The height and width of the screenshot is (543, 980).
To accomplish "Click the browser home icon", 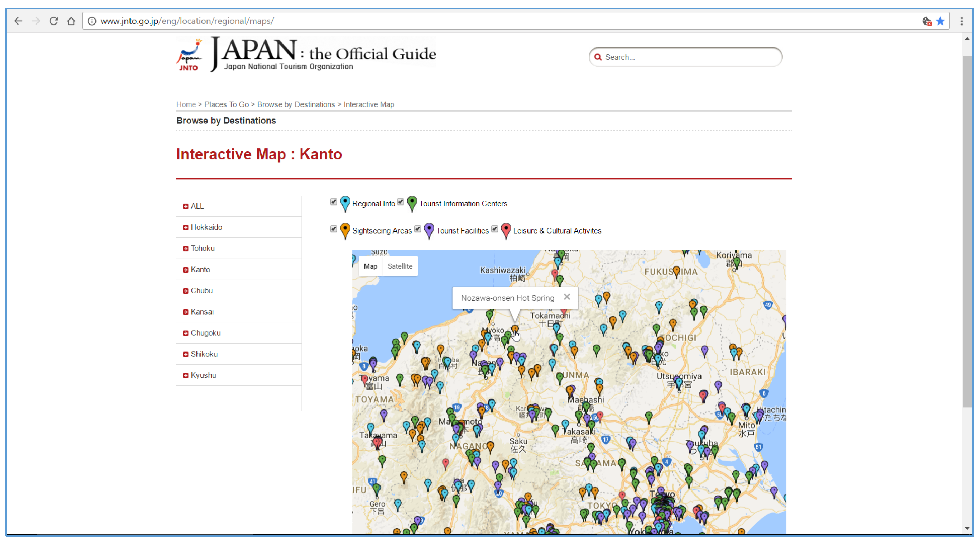I will click(x=71, y=21).
